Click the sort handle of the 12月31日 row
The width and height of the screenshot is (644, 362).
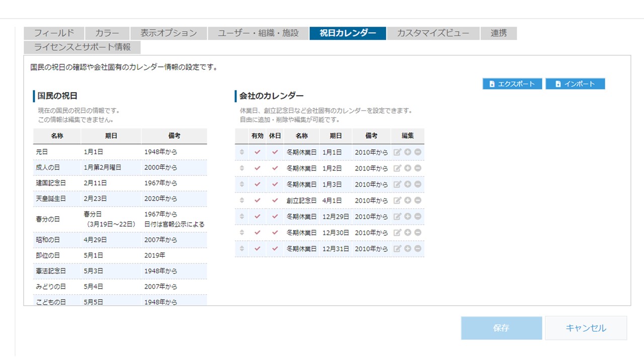pyautogui.click(x=242, y=249)
